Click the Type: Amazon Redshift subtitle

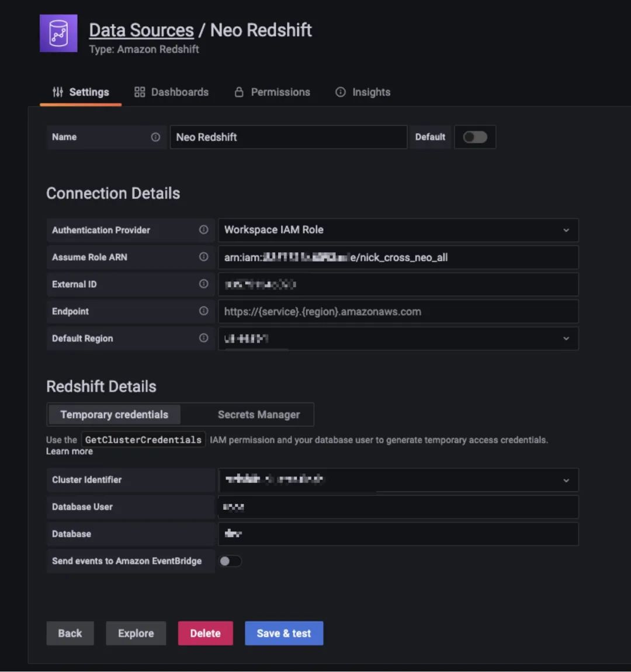point(144,49)
